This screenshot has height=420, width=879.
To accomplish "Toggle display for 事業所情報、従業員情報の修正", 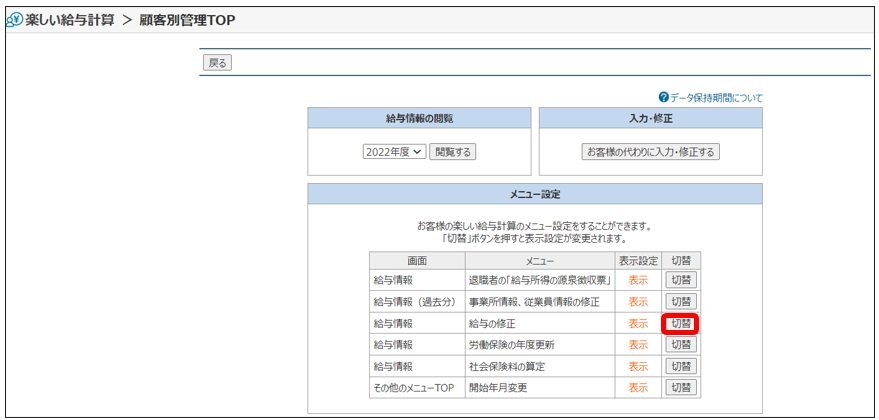I will click(681, 301).
